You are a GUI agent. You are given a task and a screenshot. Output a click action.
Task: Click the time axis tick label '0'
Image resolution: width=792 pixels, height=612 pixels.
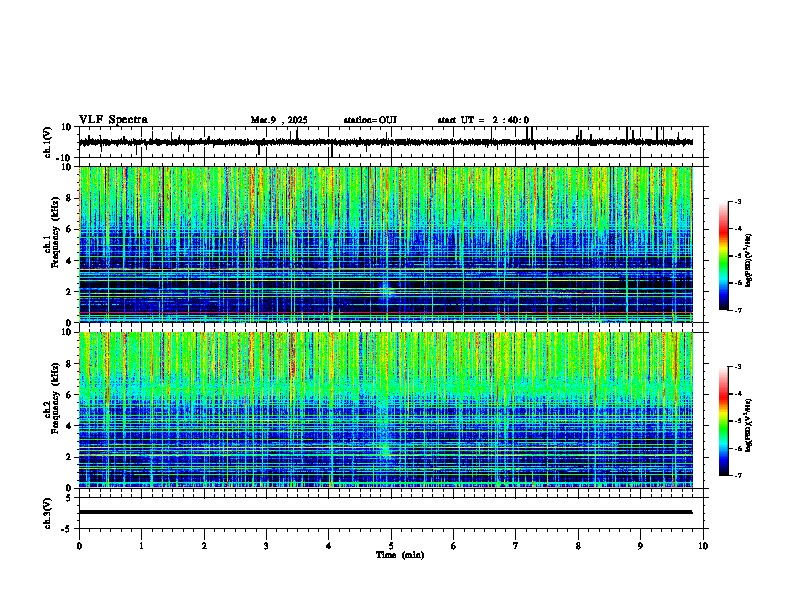tap(79, 546)
